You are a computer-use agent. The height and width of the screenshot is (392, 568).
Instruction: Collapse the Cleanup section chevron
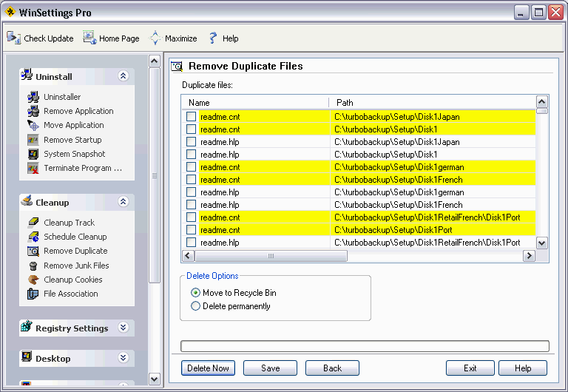click(124, 201)
